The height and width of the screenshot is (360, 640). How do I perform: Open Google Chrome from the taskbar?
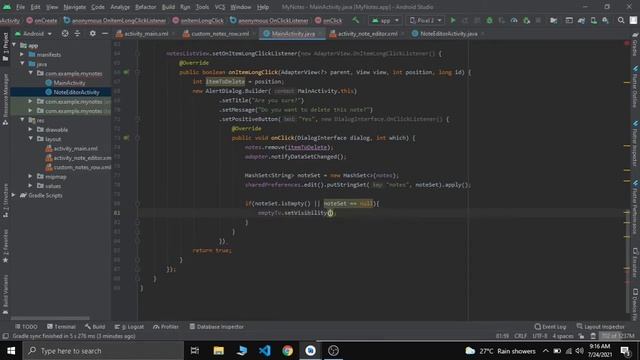(287, 351)
